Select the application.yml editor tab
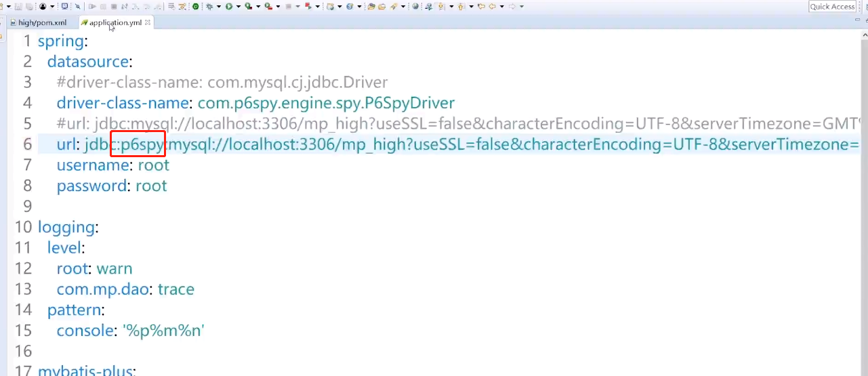 click(x=115, y=22)
